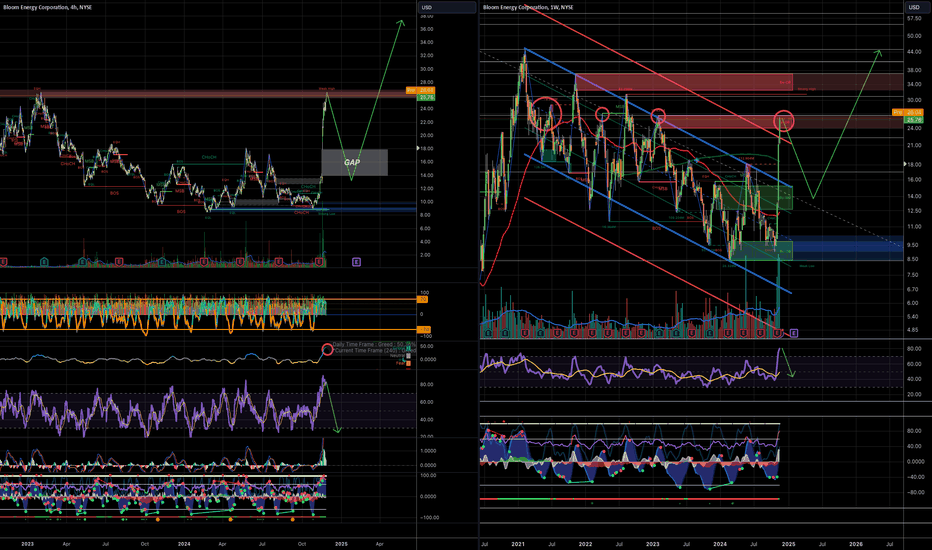
Task: Select the grey GAP box label
Action: [352, 162]
